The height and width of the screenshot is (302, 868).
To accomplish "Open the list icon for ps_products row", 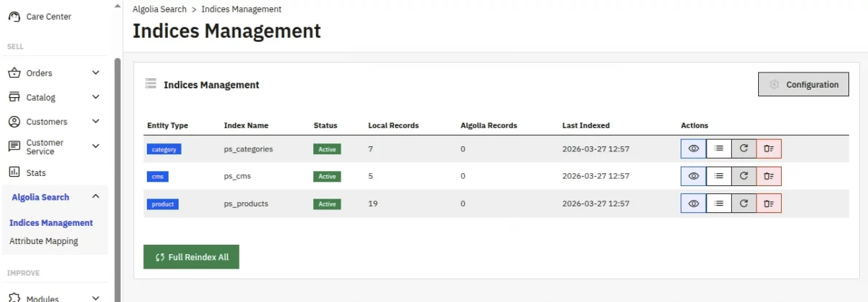I will [x=718, y=204].
